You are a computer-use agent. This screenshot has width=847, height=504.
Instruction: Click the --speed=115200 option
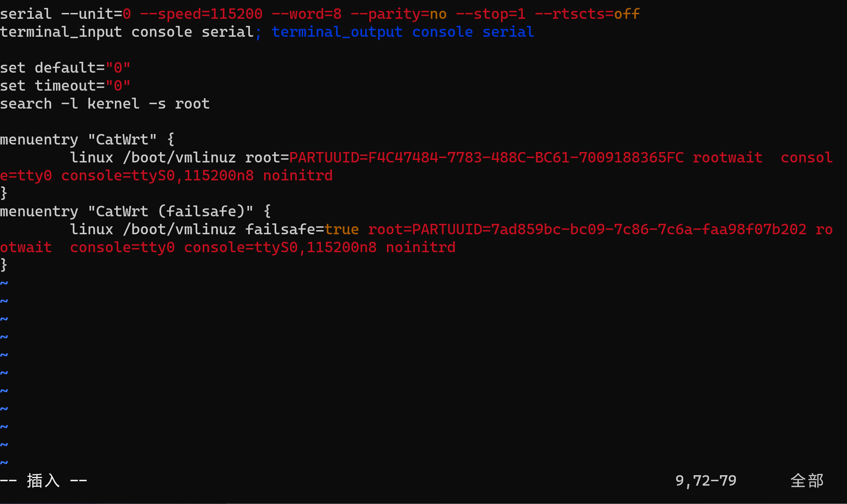[x=201, y=14]
